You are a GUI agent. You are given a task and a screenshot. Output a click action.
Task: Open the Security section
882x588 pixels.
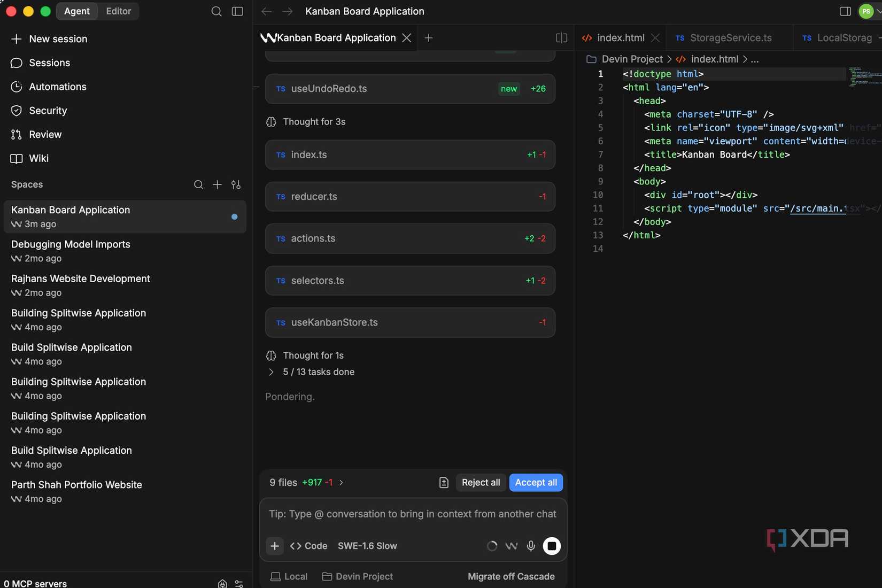[39, 111]
